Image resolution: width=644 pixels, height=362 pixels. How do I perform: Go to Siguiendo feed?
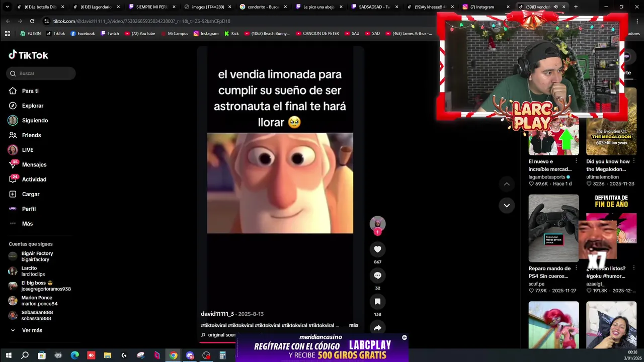tap(28, 120)
